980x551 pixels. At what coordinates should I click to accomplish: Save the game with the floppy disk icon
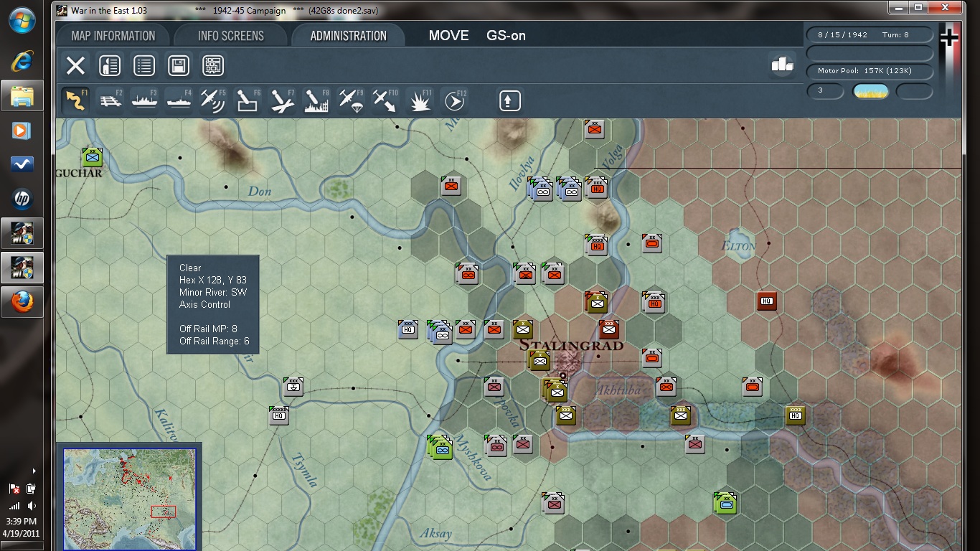coord(179,66)
